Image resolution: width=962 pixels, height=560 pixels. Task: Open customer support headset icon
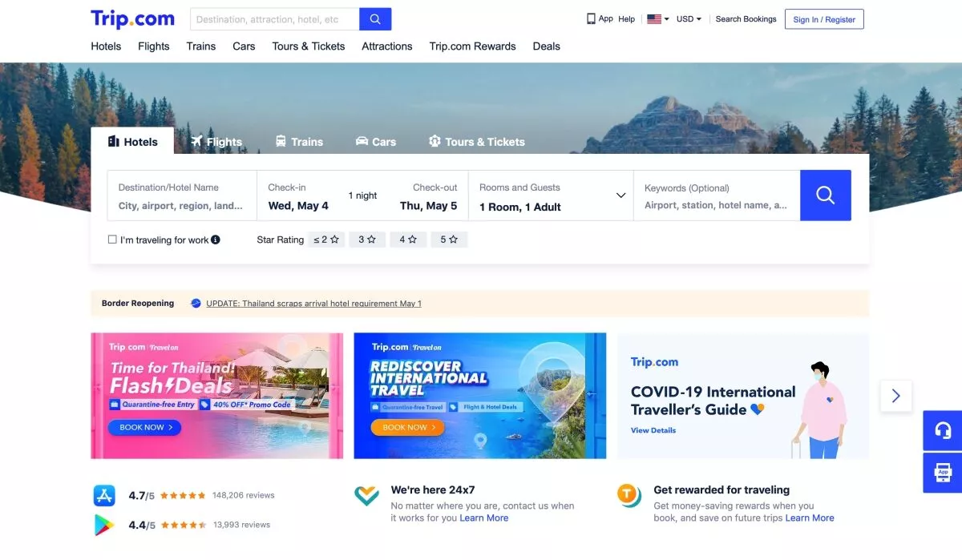coord(943,431)
